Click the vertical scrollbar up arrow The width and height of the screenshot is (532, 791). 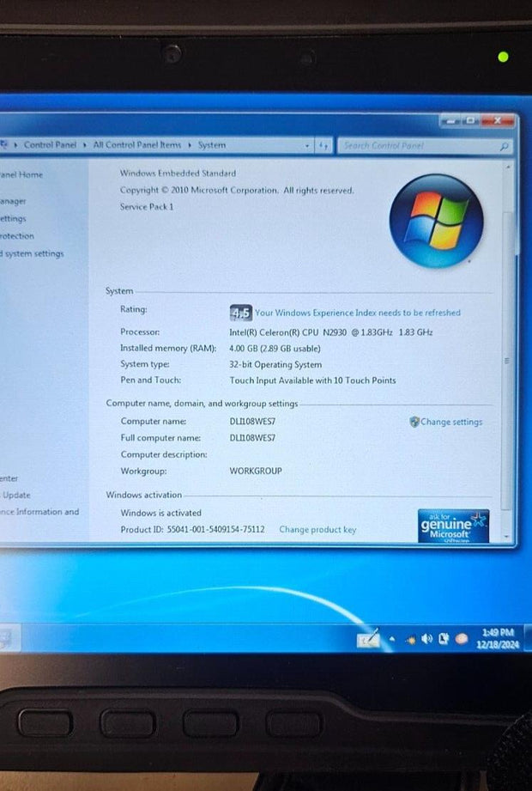pyautogui.click(x=508, y=167)
